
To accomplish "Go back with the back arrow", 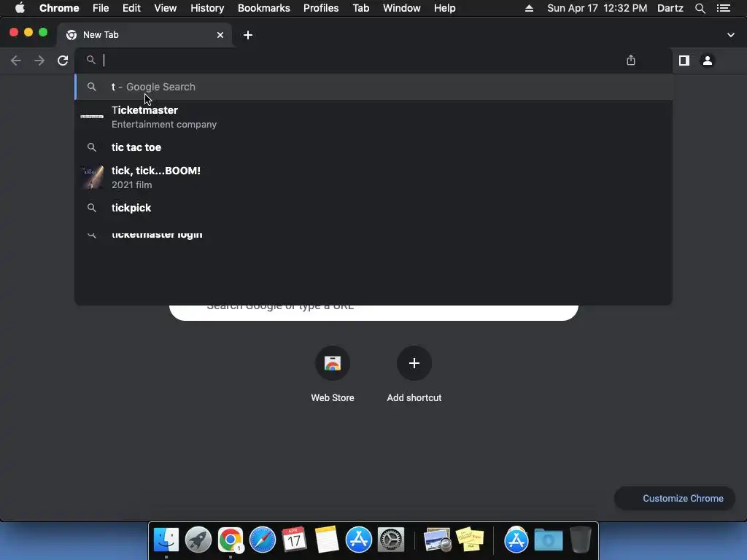I will pos(16,61).
